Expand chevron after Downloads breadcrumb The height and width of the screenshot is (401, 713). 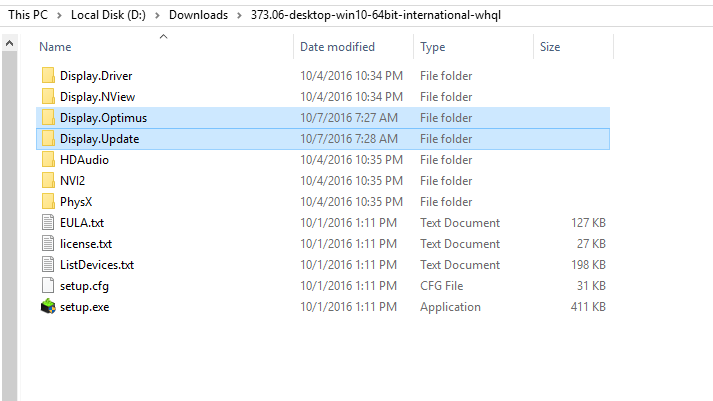coord(239,15)
